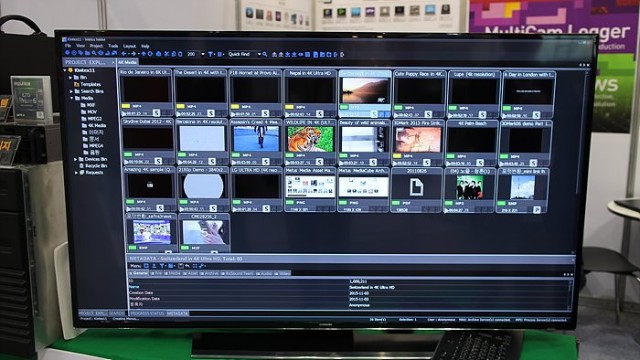
Task: Click the back arrow in the toolbar
Action: (x=124, y=54)
